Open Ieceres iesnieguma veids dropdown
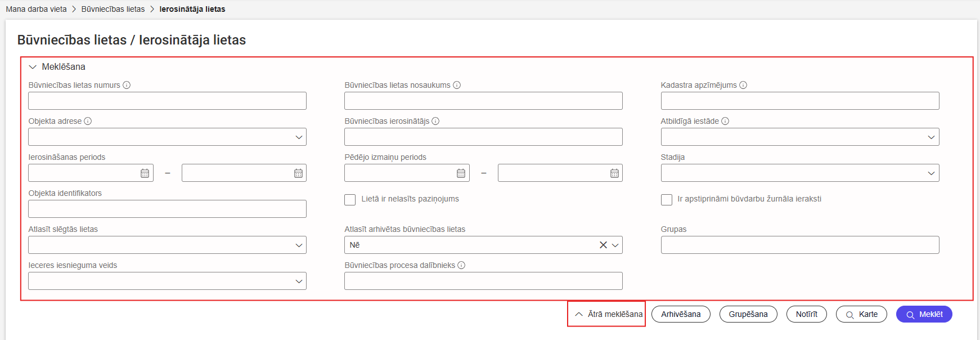Viewport: 980px width, 340px height. click(167, 281)
